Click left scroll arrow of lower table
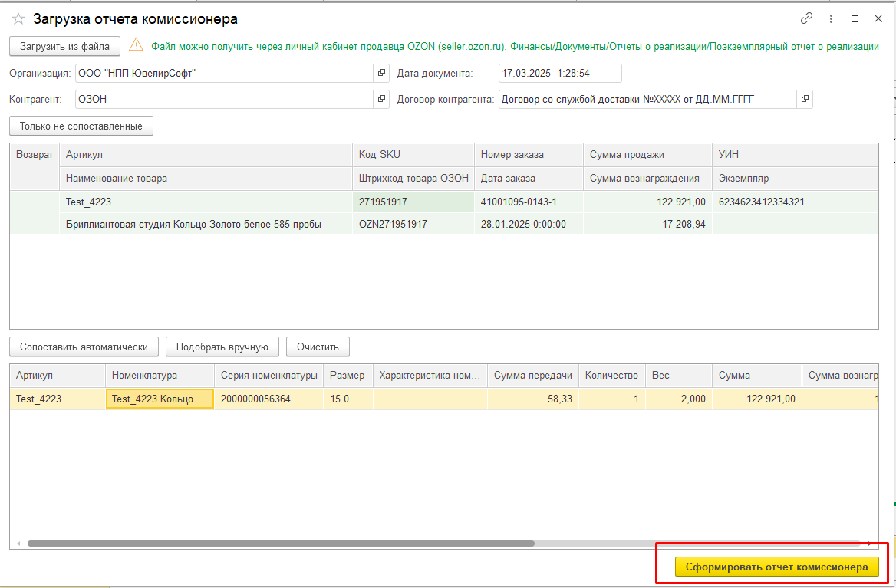This screenshot has height=588, width=896. 18,544
